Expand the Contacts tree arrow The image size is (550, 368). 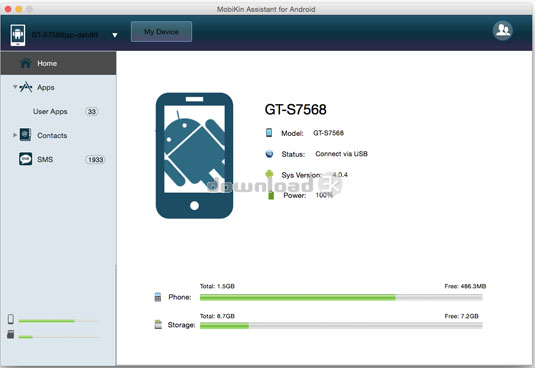tap(15, 135)
